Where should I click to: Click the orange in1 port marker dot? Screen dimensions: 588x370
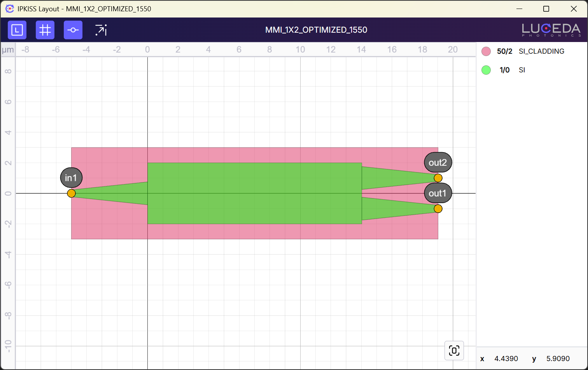[x=71, y=193]
